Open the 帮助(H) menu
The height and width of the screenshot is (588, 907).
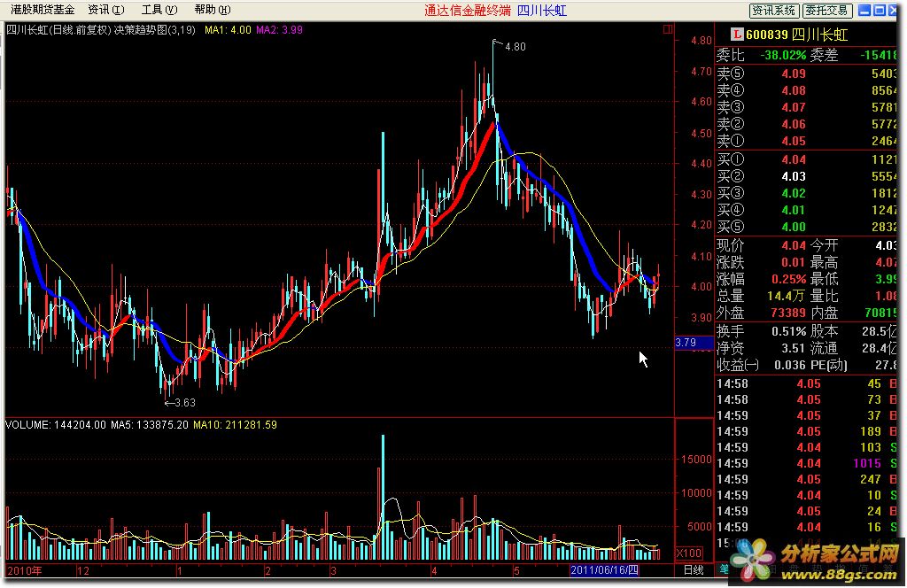(213, 10)
